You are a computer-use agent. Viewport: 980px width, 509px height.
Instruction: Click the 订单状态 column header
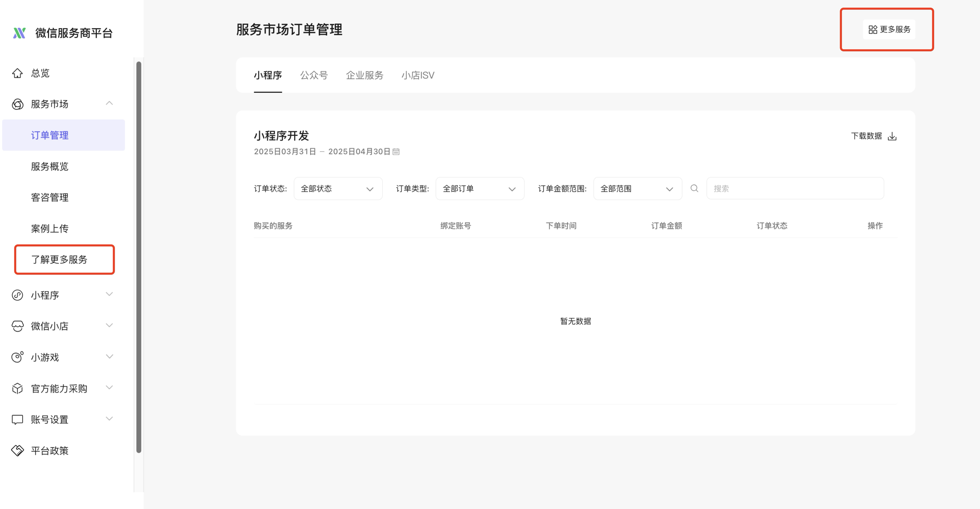point(772,226)
